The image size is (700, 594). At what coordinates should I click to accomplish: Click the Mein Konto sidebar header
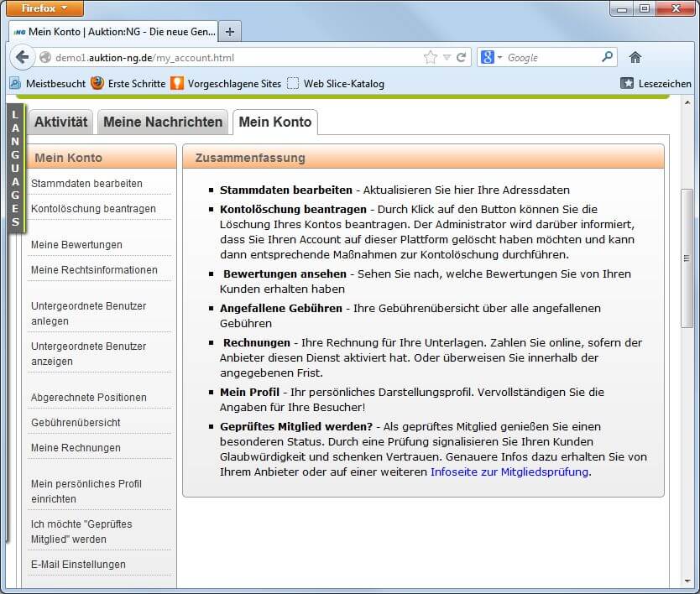click(102, 157)
